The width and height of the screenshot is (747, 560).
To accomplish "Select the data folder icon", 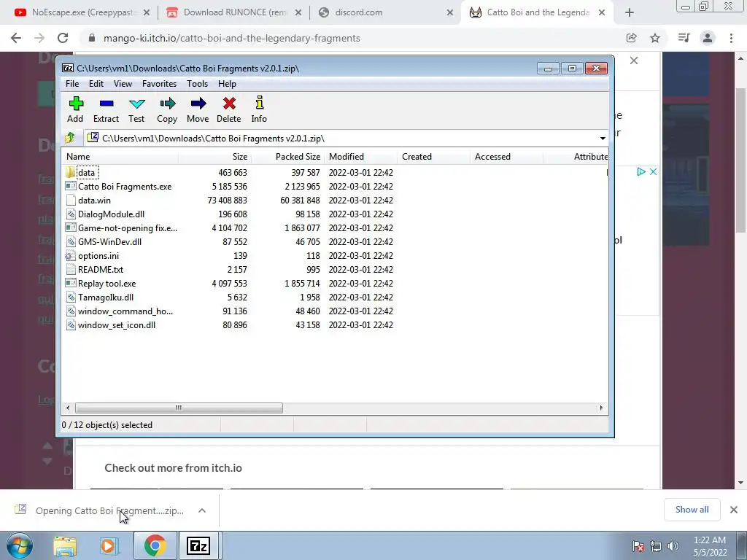I will (71, 172).
